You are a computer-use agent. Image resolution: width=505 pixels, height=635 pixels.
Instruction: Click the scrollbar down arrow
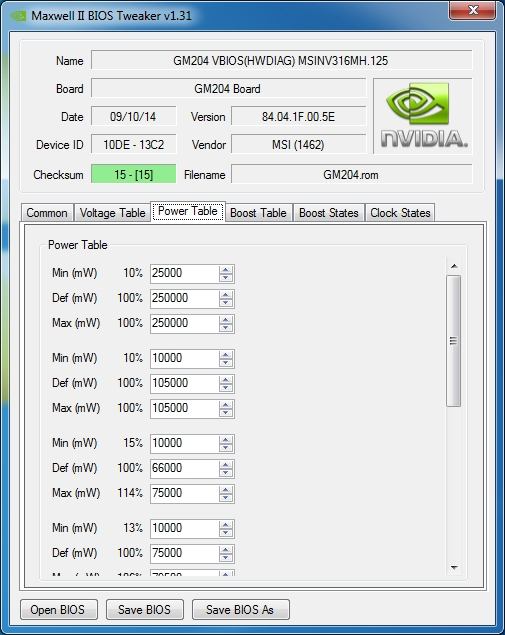point(454,567)
